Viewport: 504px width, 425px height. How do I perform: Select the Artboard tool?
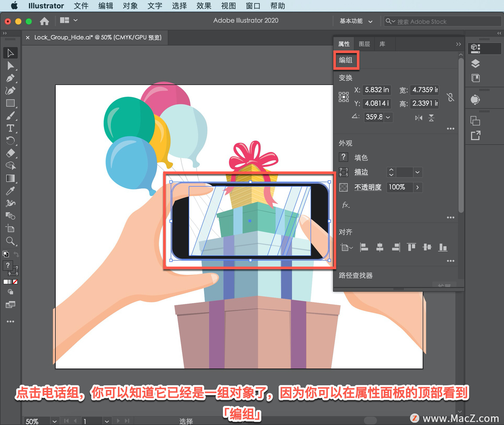(10, 228)
